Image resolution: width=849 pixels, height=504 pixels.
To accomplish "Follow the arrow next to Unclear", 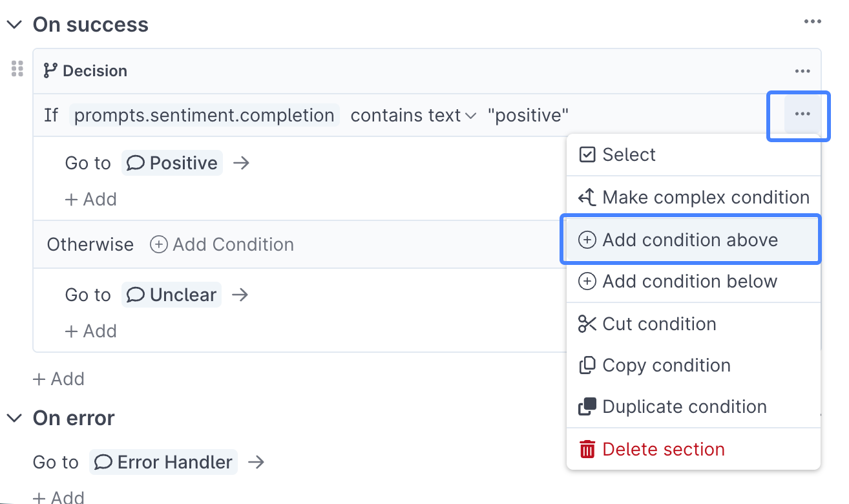I will pyautogui.click(x=240, y=295).
